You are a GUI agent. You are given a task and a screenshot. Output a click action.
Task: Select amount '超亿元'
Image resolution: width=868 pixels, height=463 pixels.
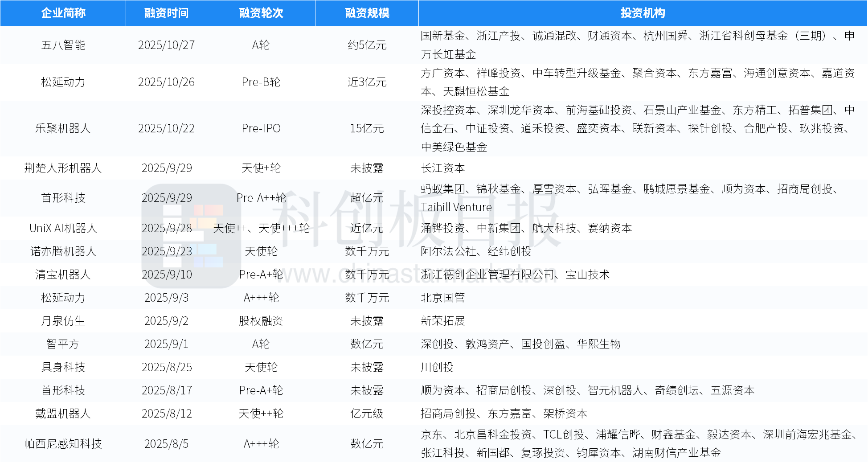[367, 198]
